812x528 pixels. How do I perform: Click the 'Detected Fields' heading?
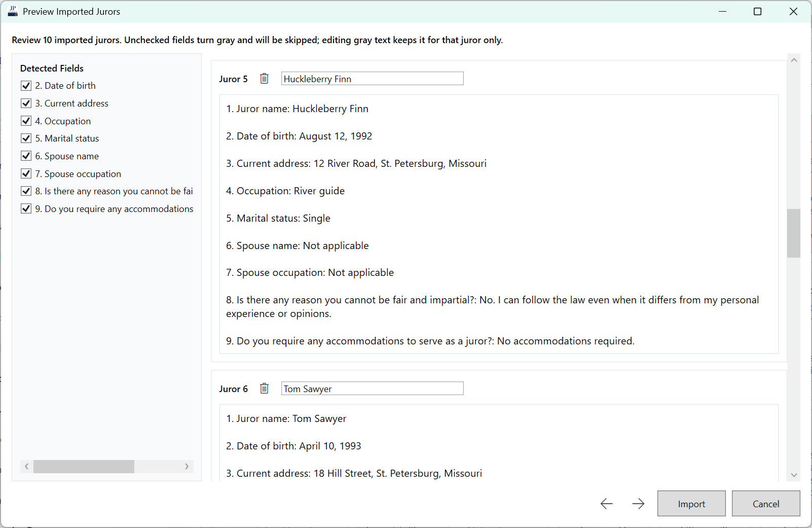click(52, 68)
